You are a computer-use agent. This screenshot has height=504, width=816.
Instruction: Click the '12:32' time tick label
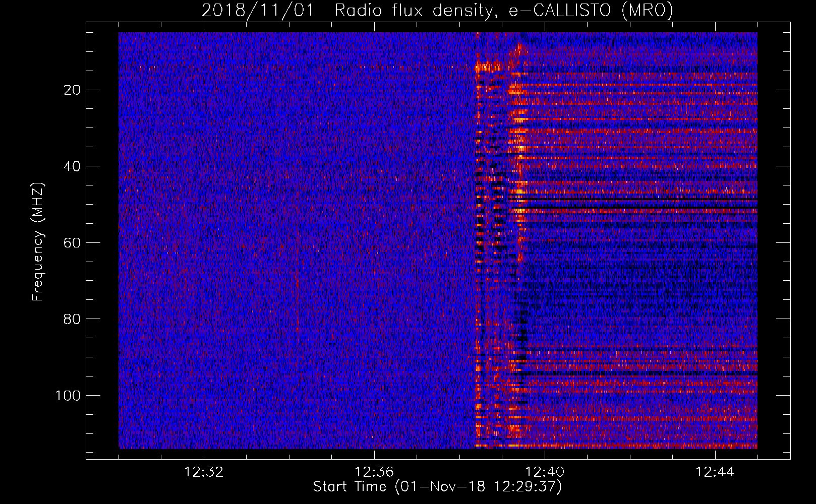click(204, 472)
